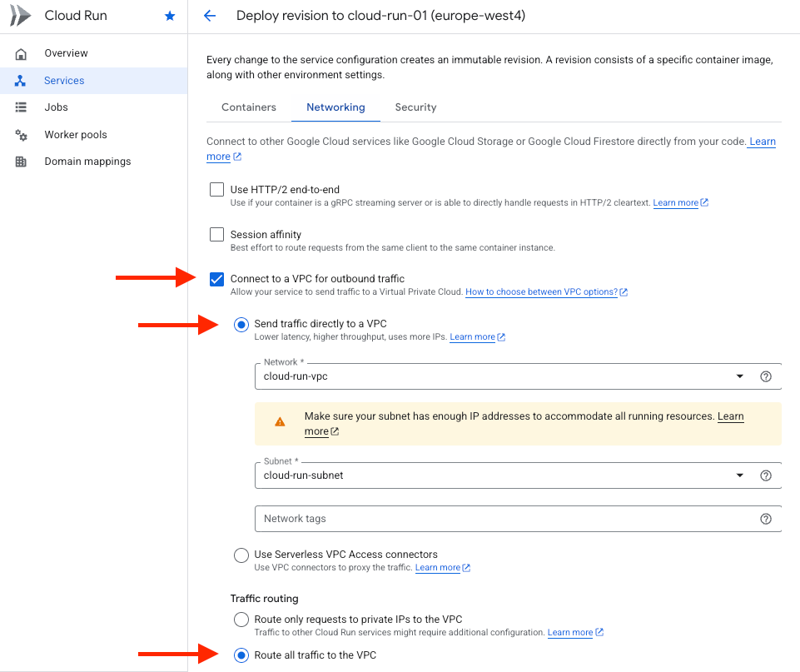Click the Domain mappings icon
Viewport: 800px width, 672px height.
coord(22,162)
